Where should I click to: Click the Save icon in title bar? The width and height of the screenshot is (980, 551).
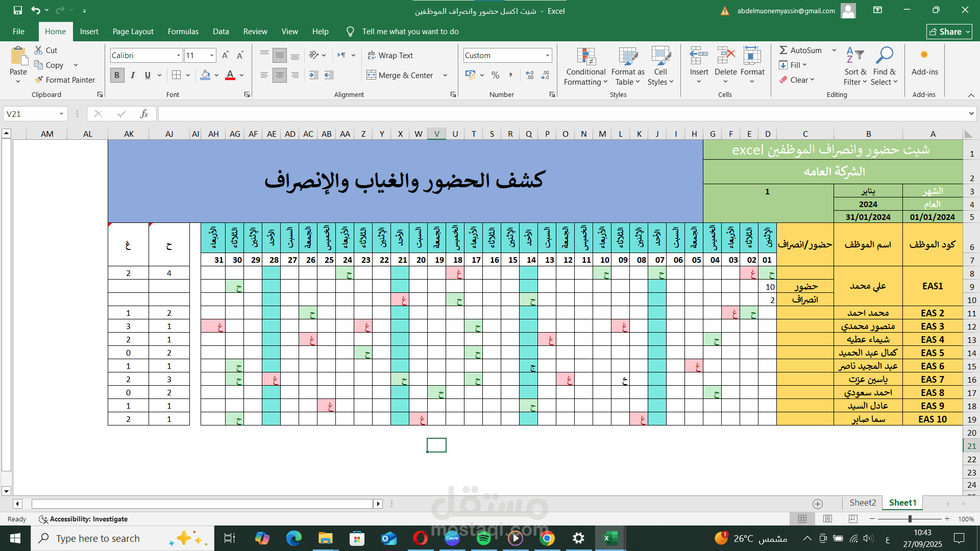coord(18,10)
